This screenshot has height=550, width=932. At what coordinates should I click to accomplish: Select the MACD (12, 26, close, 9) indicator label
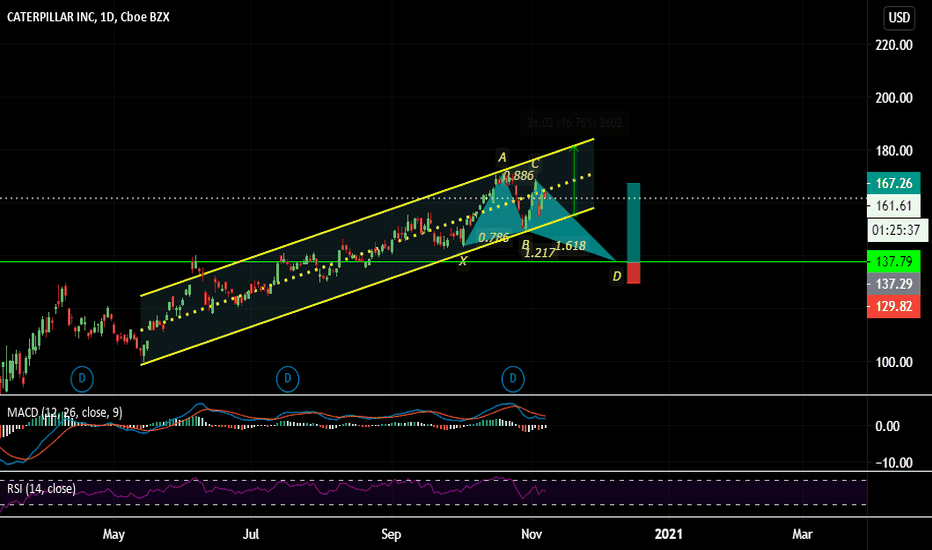tap(65, 413)
